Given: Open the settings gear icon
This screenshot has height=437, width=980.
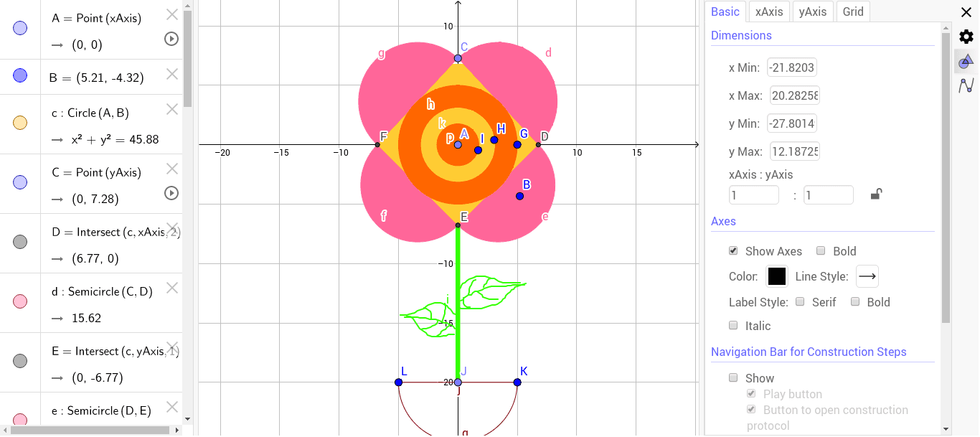Looking at the screenshot, I should 966,36.
